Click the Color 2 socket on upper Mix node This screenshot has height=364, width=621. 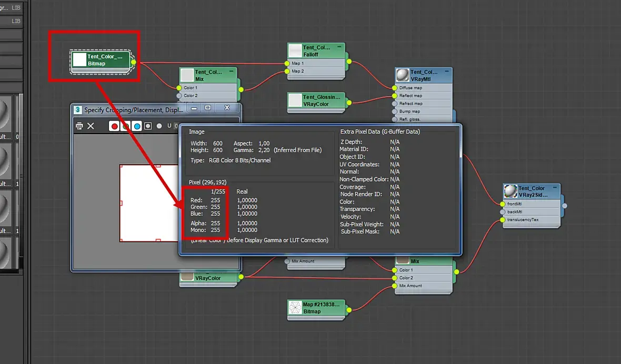click(179, 96)
